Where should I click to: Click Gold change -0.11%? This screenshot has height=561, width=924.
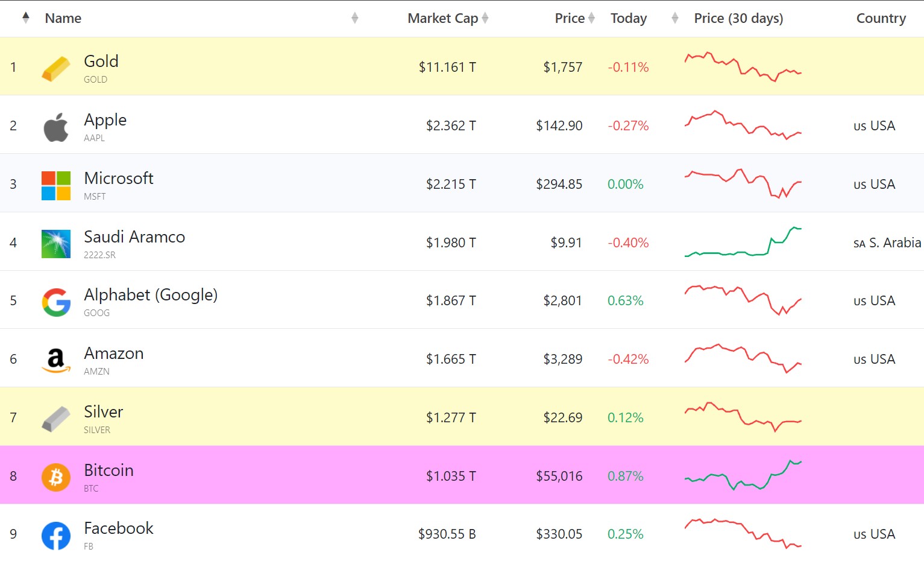628,67
